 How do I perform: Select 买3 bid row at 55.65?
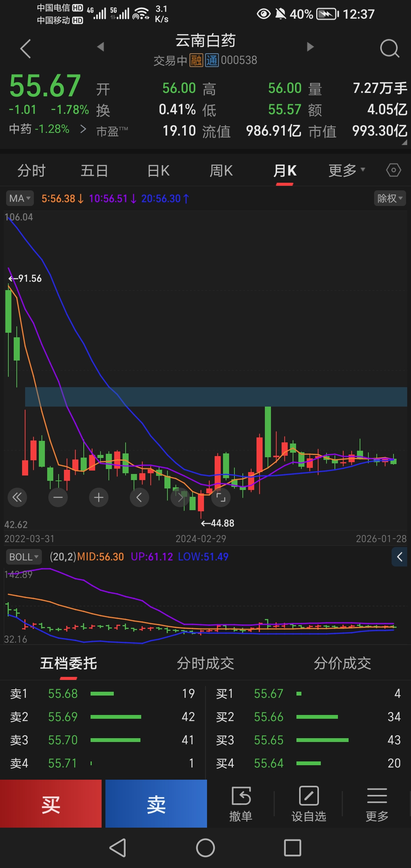tap(308, 740)
